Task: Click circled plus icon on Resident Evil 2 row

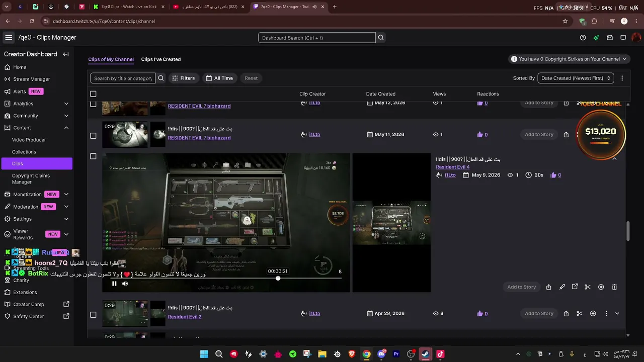Action: tap(593, 314)
